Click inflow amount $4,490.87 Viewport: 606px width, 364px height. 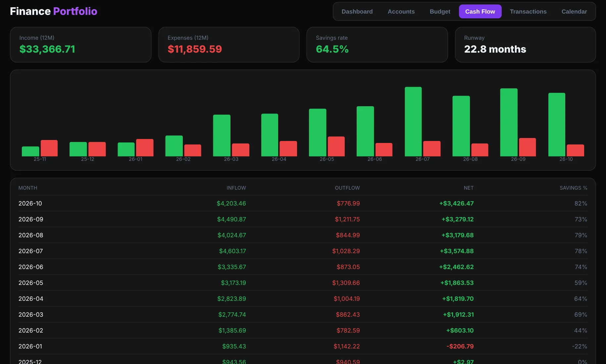coord(231,219)
